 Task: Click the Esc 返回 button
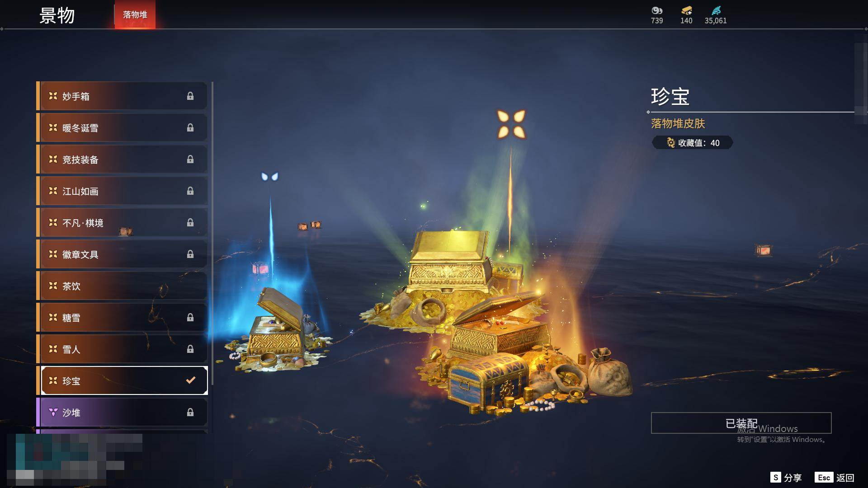click(835, 478)
